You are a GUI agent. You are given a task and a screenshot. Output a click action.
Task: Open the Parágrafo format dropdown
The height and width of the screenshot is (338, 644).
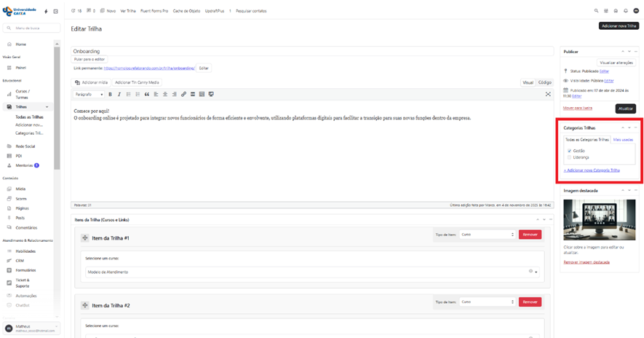90,94
